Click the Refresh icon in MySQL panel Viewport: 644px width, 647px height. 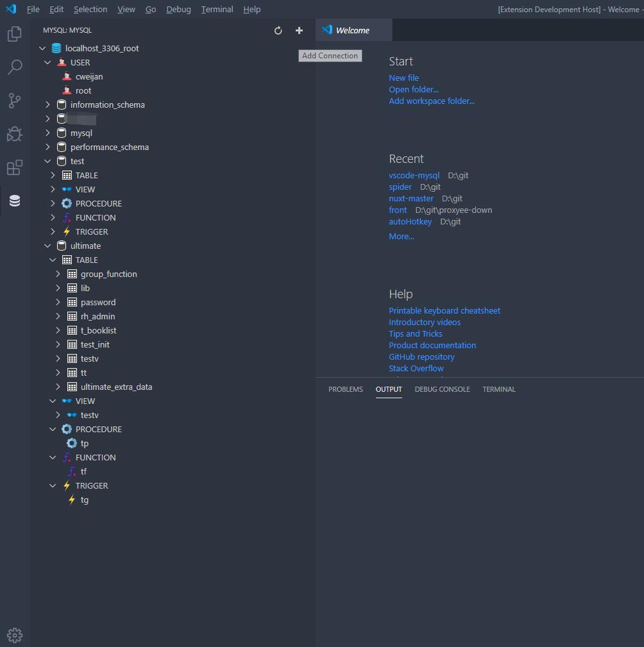tap(278, 31)
